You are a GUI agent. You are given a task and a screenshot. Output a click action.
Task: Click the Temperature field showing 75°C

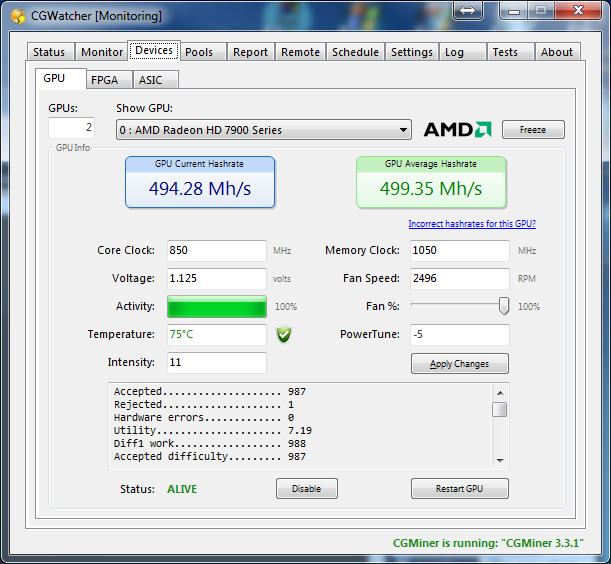(217, 334)
